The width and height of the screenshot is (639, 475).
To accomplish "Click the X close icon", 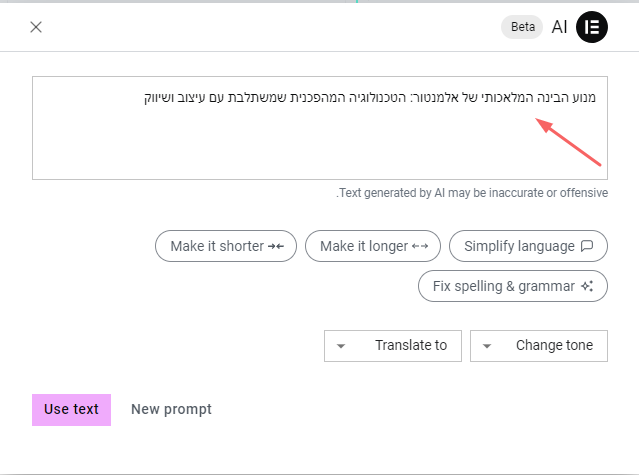I will (36, 27).
